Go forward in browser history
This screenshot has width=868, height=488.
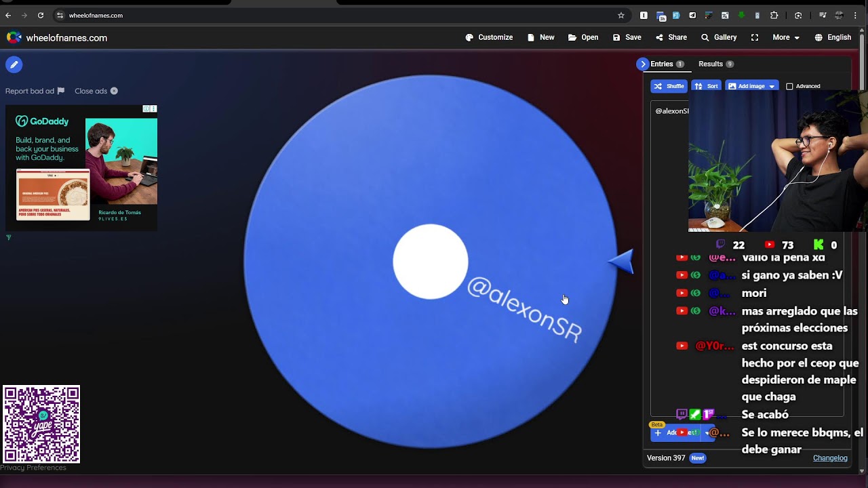(x=24, y=15)
